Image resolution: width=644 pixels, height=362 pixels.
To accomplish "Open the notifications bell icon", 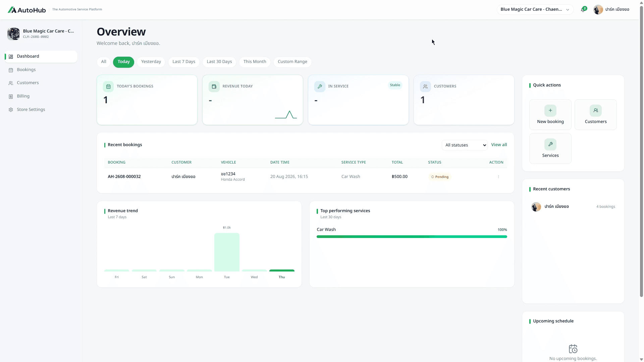I will click(x=583, y=10).
